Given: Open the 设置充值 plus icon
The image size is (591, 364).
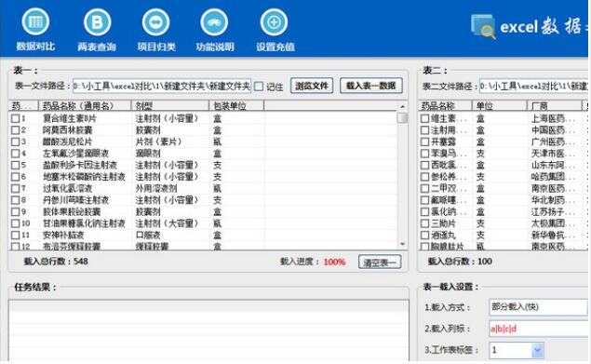Looking at the screenshot, I should point(274,22).
